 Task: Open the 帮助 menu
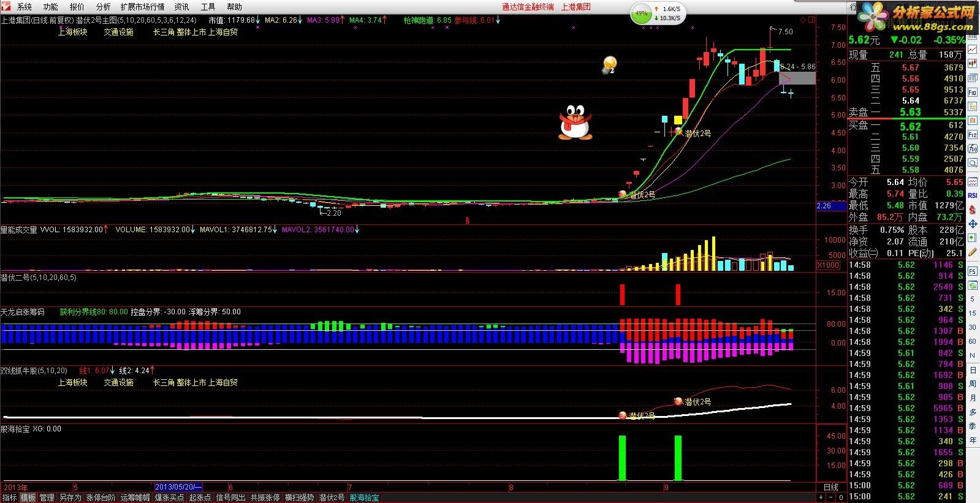point(234,7)
